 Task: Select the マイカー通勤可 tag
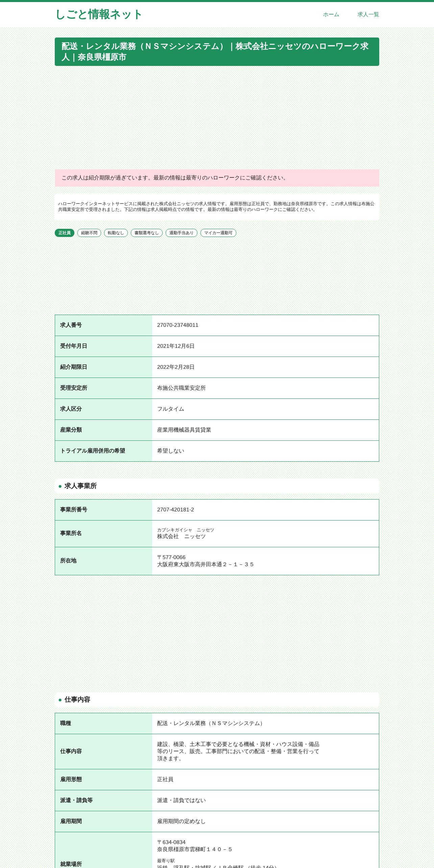click(218, 233)
